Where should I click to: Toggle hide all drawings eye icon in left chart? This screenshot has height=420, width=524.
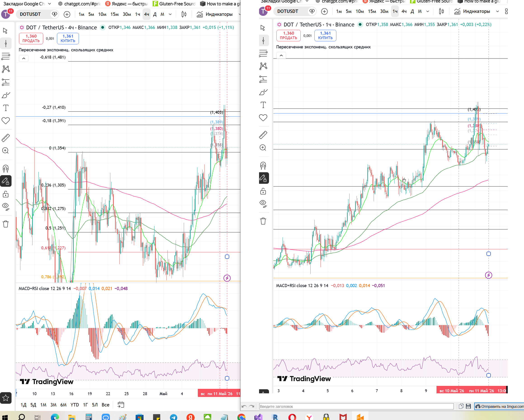coord(6,207)
